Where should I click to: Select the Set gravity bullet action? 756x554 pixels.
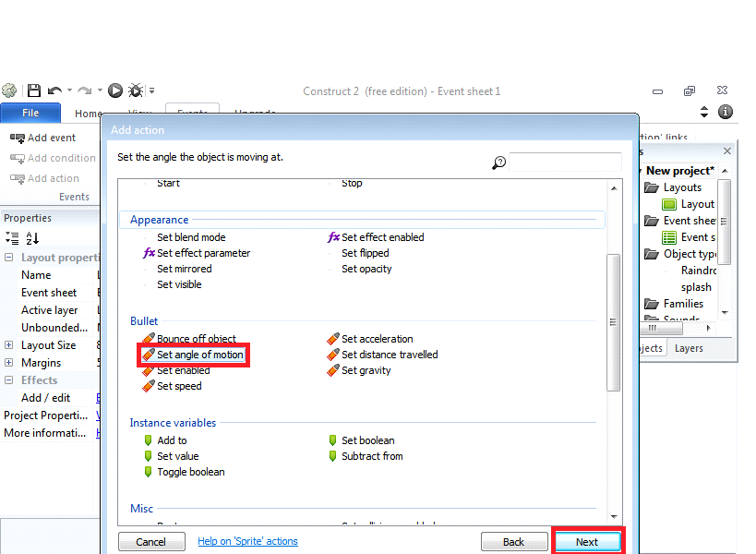tap(359, 371)
